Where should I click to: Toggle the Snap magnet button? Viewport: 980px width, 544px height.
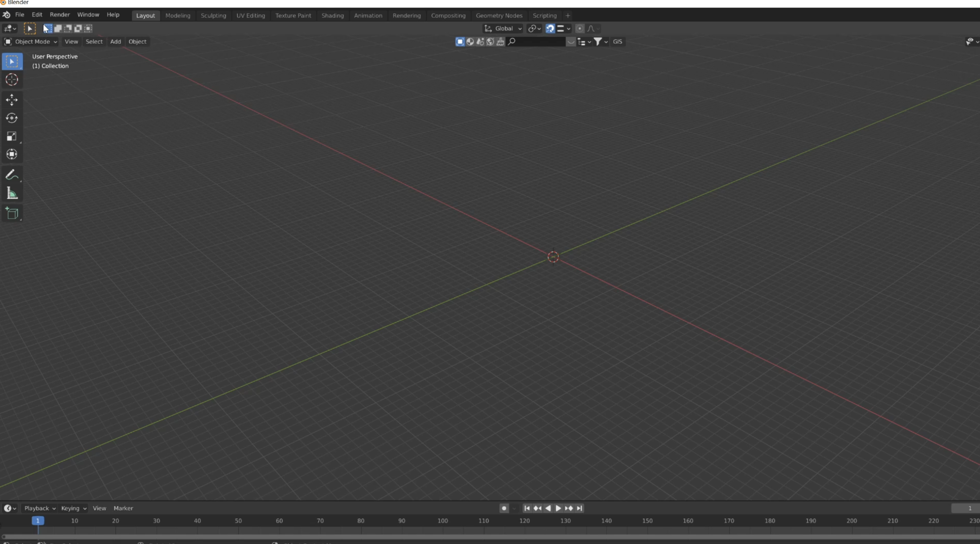[x=550, y=28]
